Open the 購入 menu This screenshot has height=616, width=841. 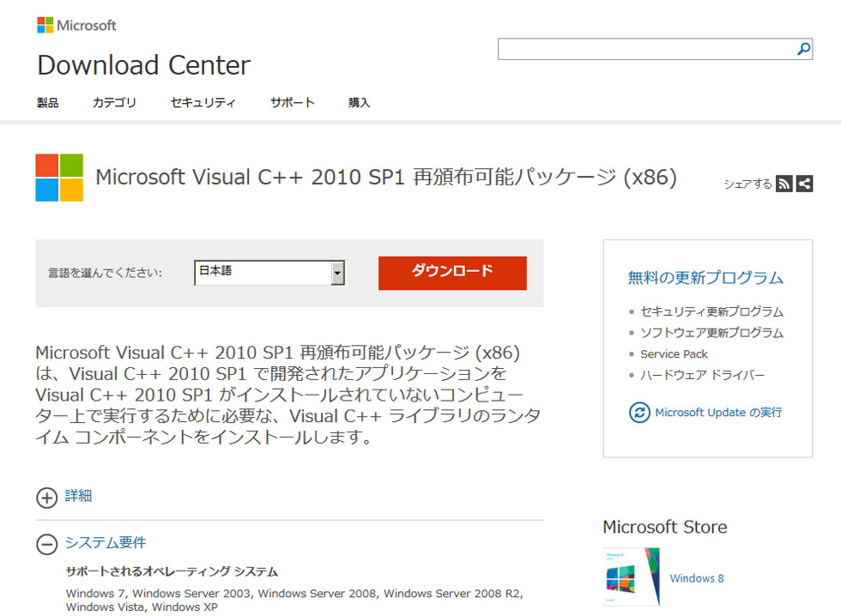[360, 102]
